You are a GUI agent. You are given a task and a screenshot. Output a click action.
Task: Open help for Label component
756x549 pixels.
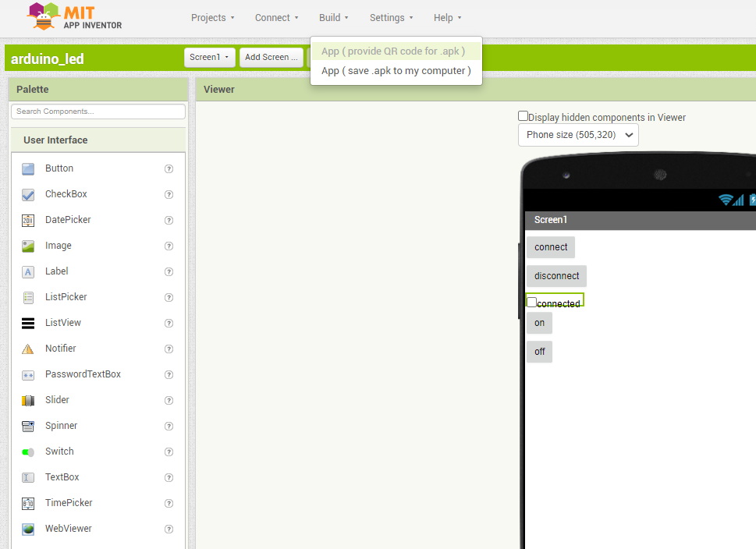[x=169, y=272]
